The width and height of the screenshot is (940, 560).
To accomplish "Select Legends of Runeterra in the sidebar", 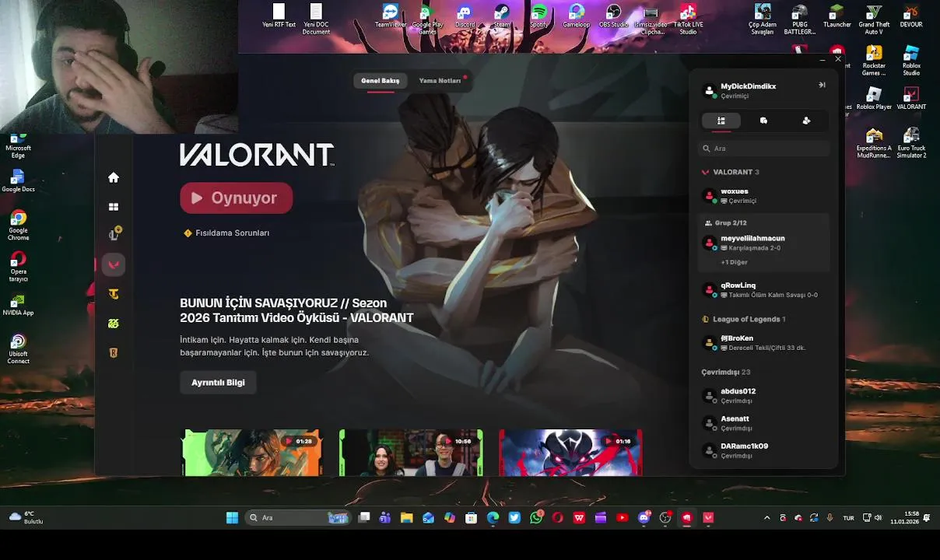I will [114, 353].
